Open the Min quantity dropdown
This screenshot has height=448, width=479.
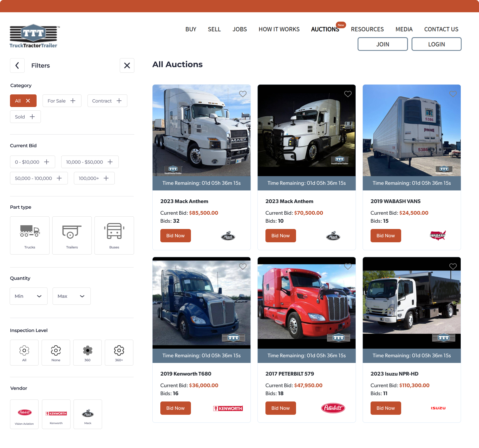point(29,296)
